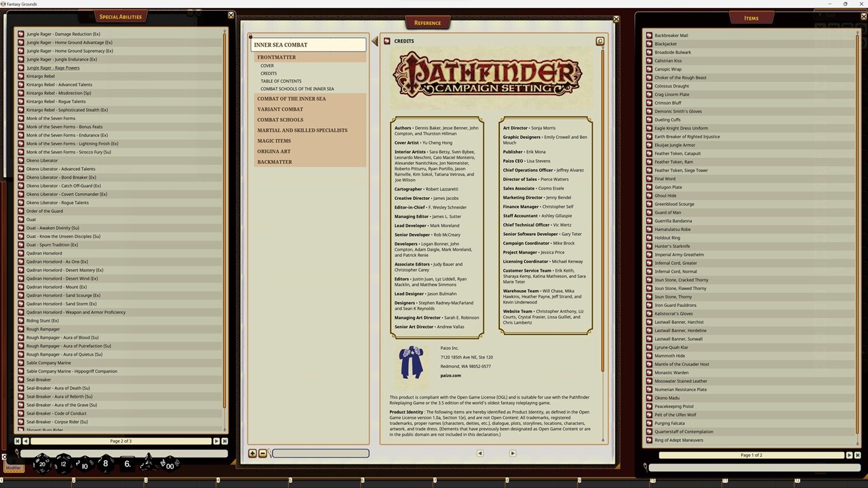The image size is (868, 488).
Task: Click the link icon at top-right of Credits page
Action: click(x=599, y=41)
